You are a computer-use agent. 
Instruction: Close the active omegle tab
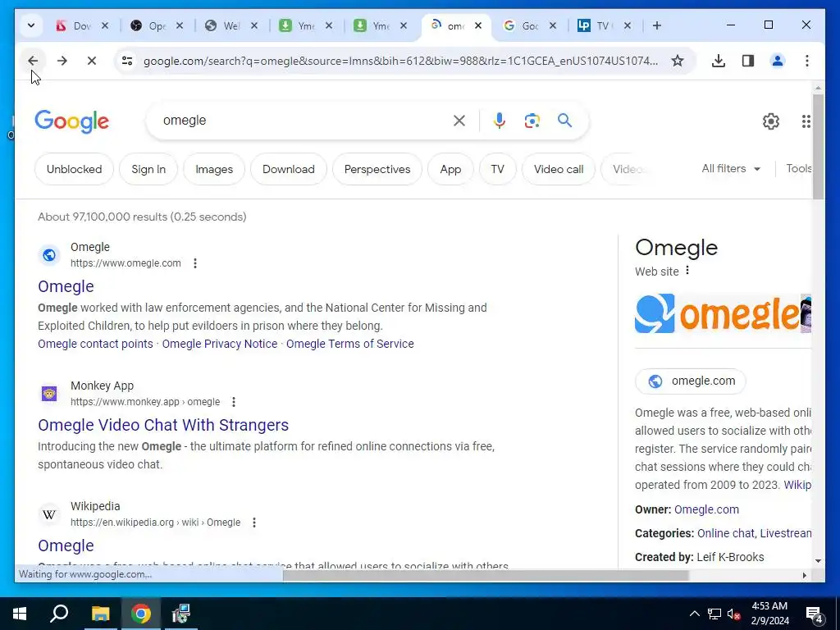click(478, 25)
